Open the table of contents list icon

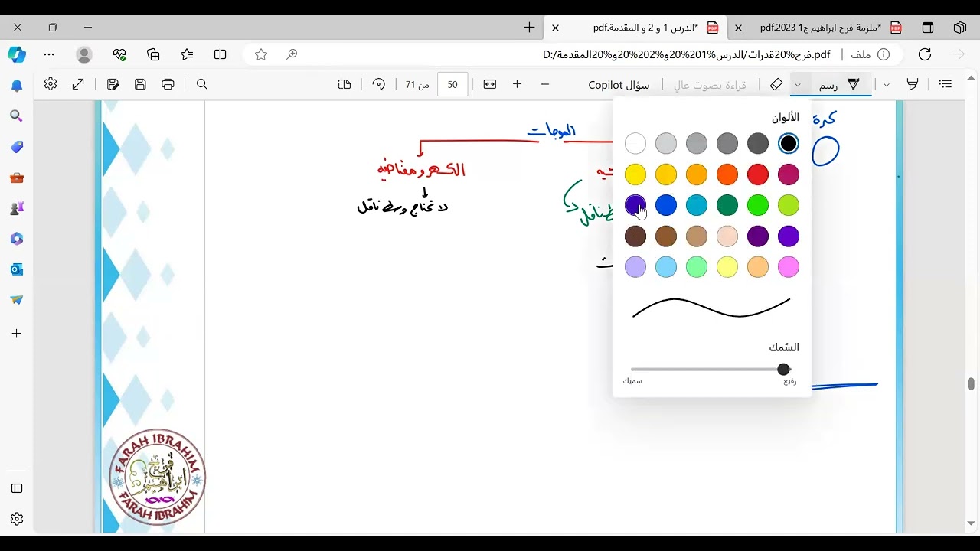pos(946,84)
